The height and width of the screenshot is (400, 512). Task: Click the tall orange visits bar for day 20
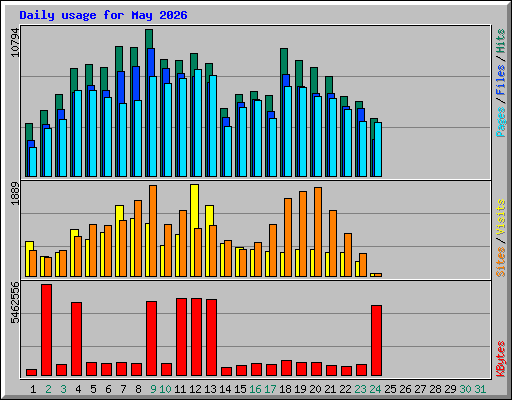318,232
